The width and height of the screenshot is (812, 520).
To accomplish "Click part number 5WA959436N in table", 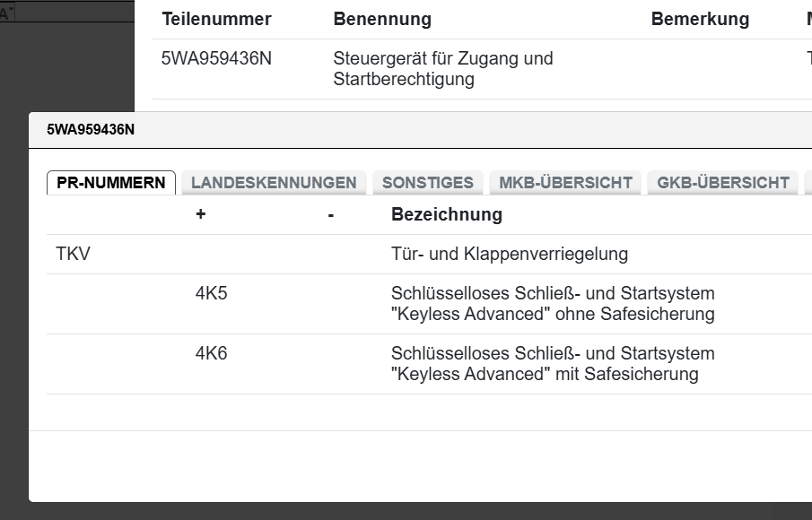I will 216,59.
